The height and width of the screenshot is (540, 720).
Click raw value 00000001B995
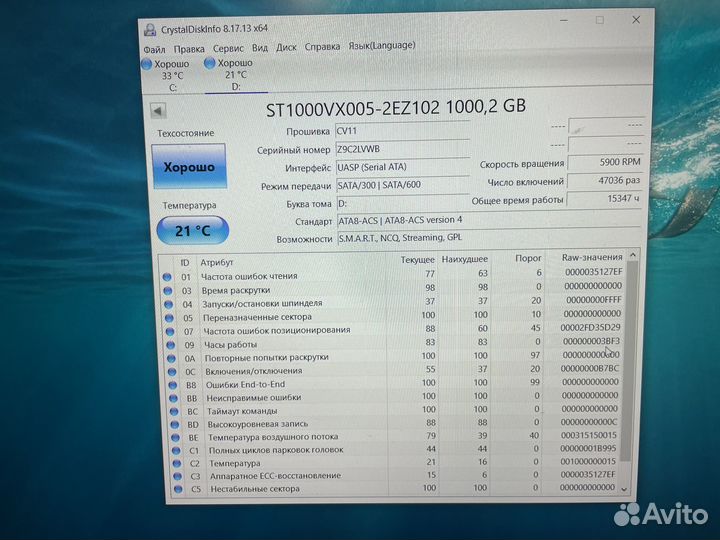[x=589, y=448]
